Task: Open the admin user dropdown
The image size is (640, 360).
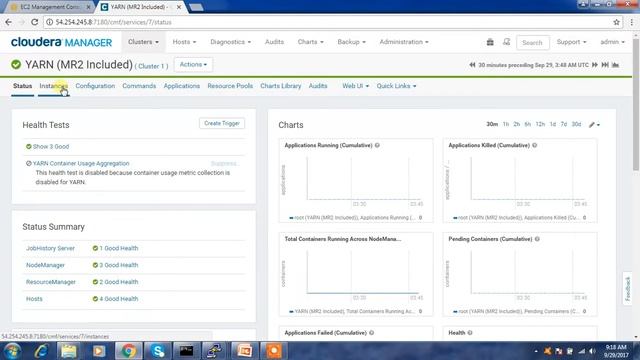Action: (x=612, y=42)
